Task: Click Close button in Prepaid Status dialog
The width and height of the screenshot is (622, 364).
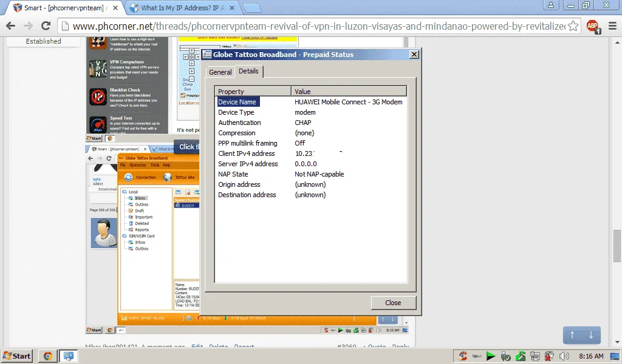Action: pyautogui.click(x=393, y=303)
